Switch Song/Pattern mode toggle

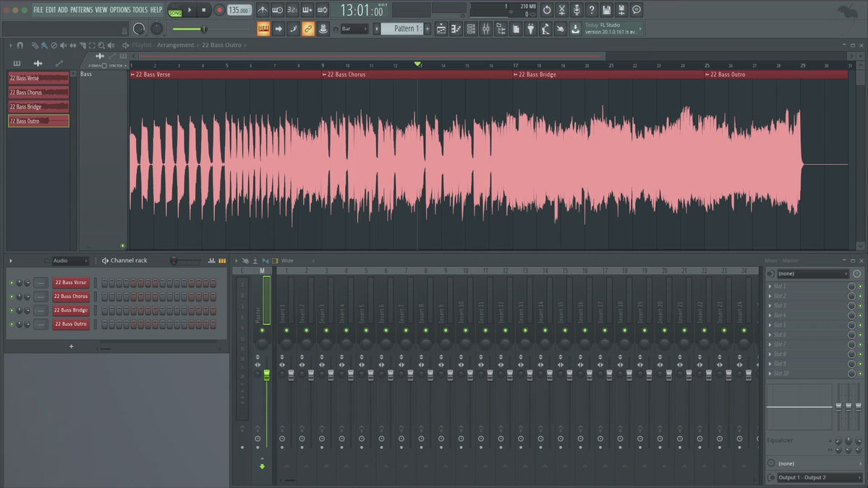(x=175, y=11)
